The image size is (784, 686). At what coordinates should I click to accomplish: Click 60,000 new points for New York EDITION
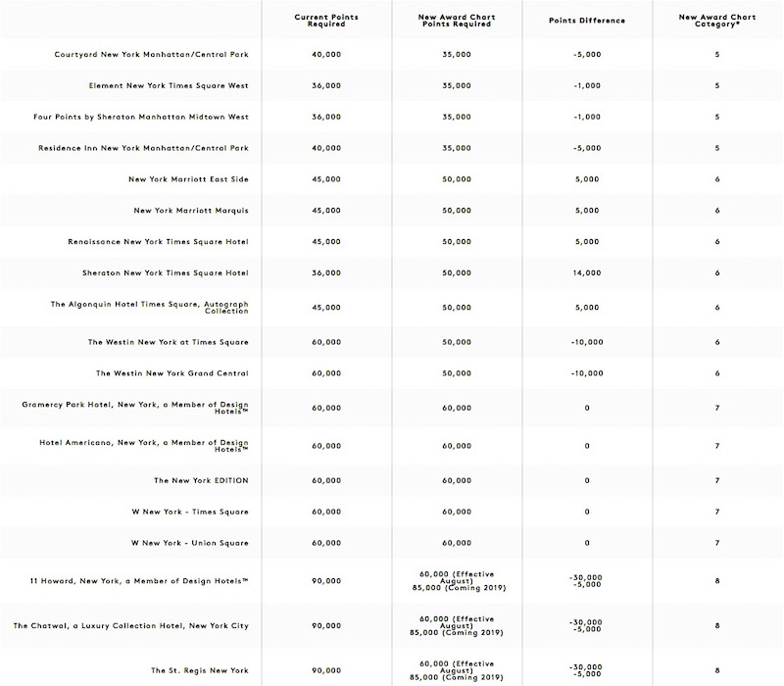457,480
